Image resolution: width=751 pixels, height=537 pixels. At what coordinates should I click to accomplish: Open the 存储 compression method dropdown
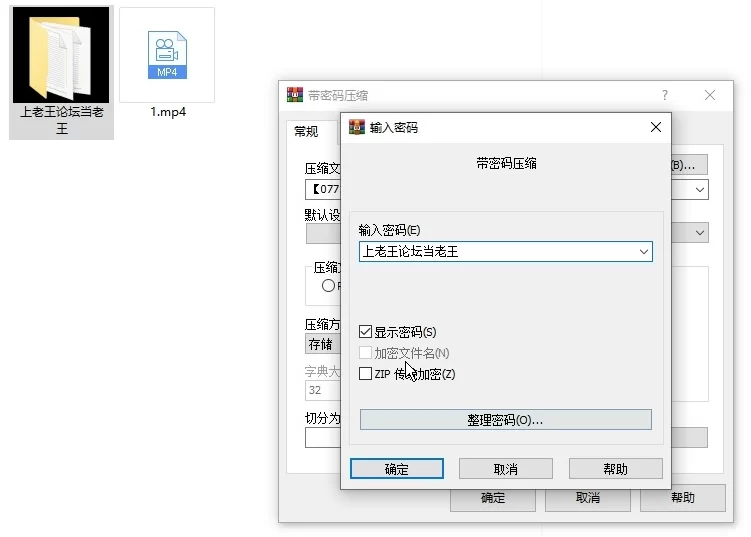coord(322,344)
